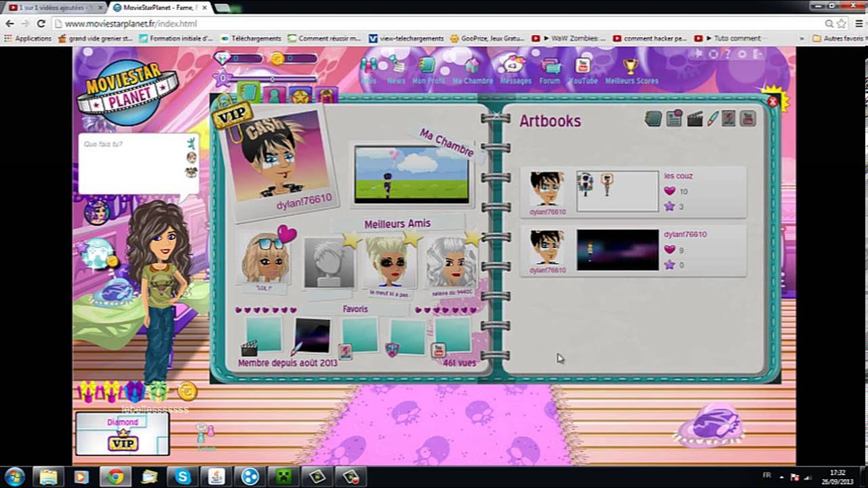
Task: Click the round avatar portrait under status
Action: [97, 212]
